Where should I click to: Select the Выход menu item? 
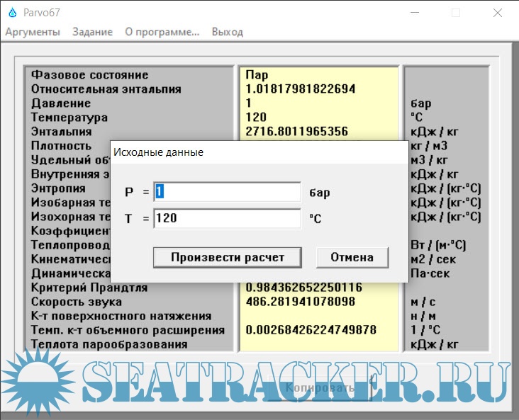227,32
